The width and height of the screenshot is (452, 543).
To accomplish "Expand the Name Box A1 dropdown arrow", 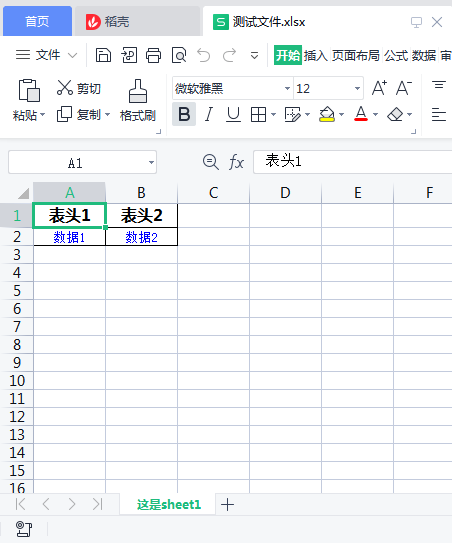I will pyautogui.click(x=151, y=162).
